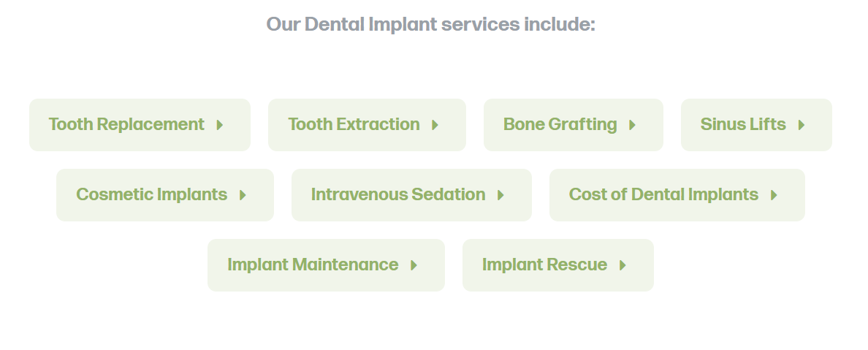Open the Implant Rescue service
This screenshot has width=868, height=350.
pos(558,265)
